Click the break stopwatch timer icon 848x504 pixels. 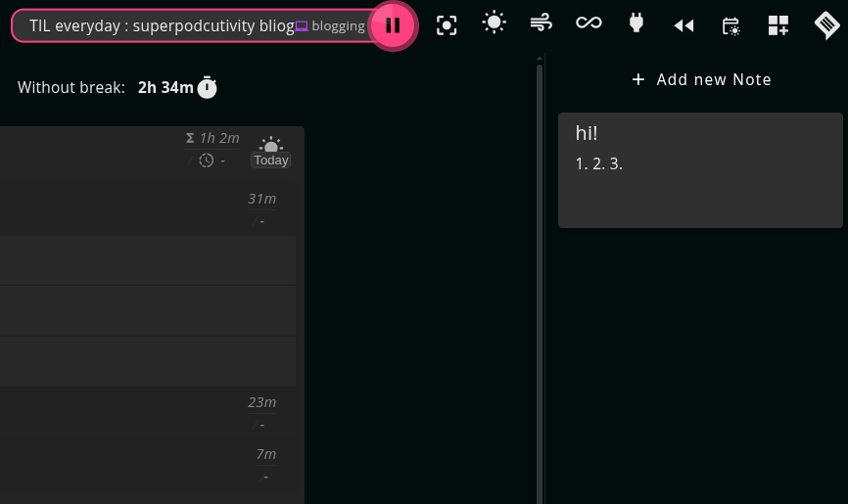coord(207,87)
